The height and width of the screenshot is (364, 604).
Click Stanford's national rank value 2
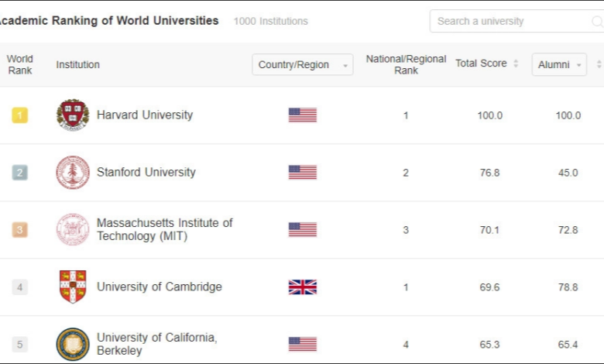pyautogui.click(x=406, y=173)
